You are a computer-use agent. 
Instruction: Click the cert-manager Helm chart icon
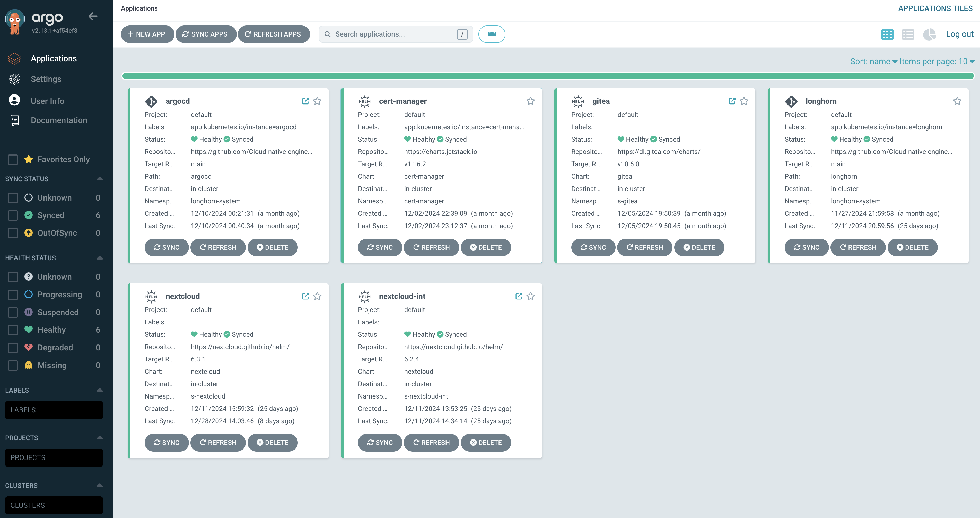tap(364, 101)
